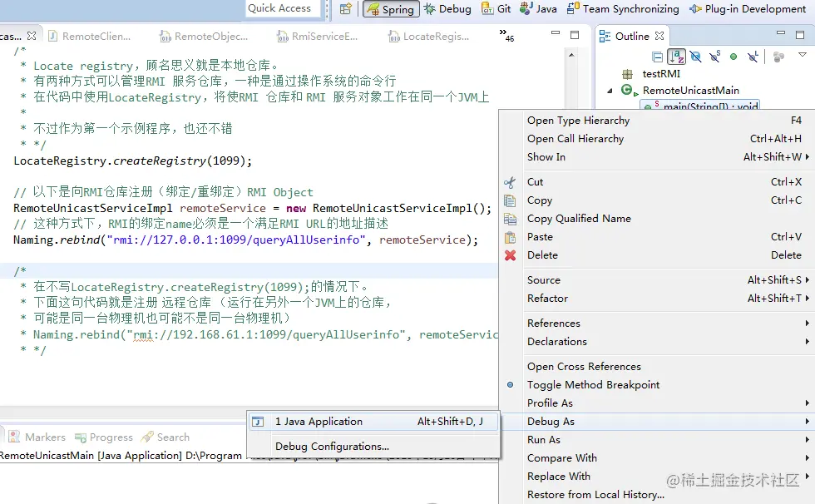Choose Open Call Hierarchy
This screenshot has width=815, height=504.
656,139
